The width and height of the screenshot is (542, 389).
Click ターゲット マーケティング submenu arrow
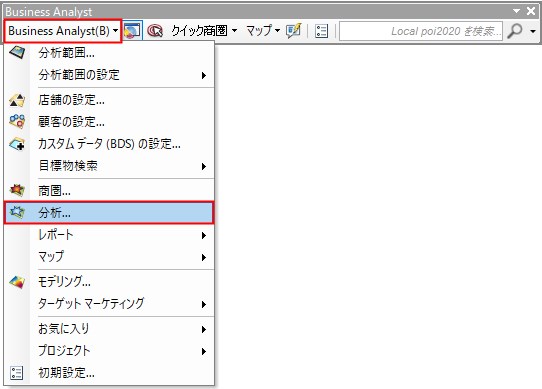point(204,304)
